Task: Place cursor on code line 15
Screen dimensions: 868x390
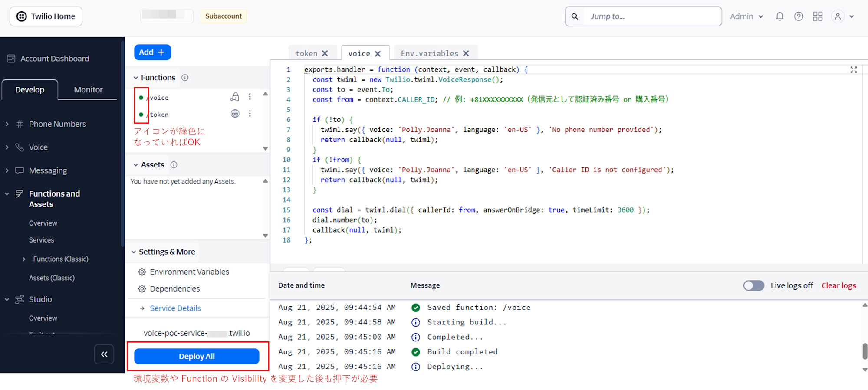Action: point(481,210)
